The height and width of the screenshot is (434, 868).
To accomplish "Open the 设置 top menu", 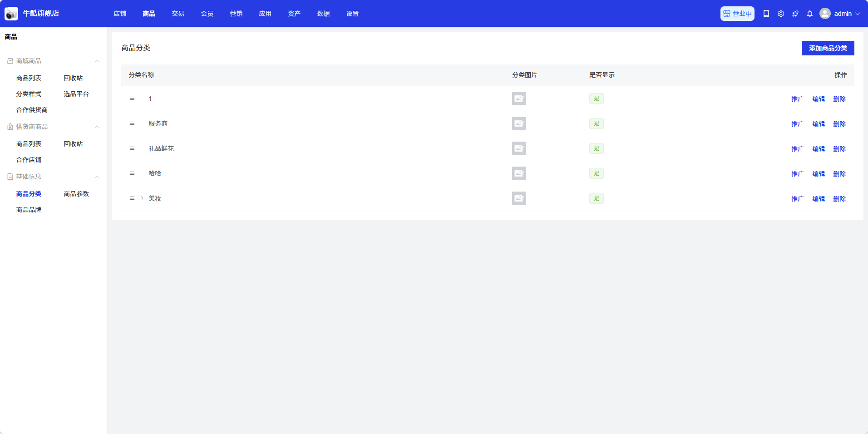I will tap(352, 14).
